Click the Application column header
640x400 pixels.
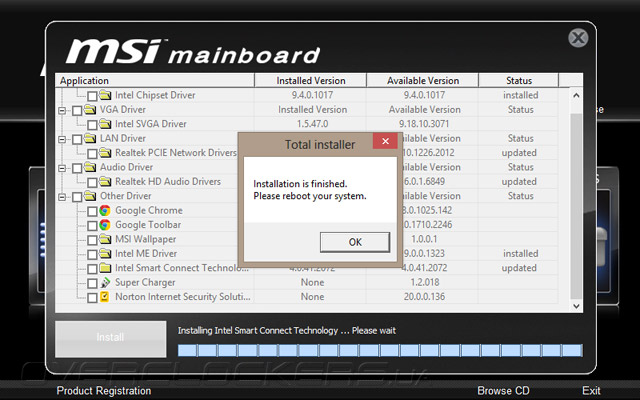point(155,80)
